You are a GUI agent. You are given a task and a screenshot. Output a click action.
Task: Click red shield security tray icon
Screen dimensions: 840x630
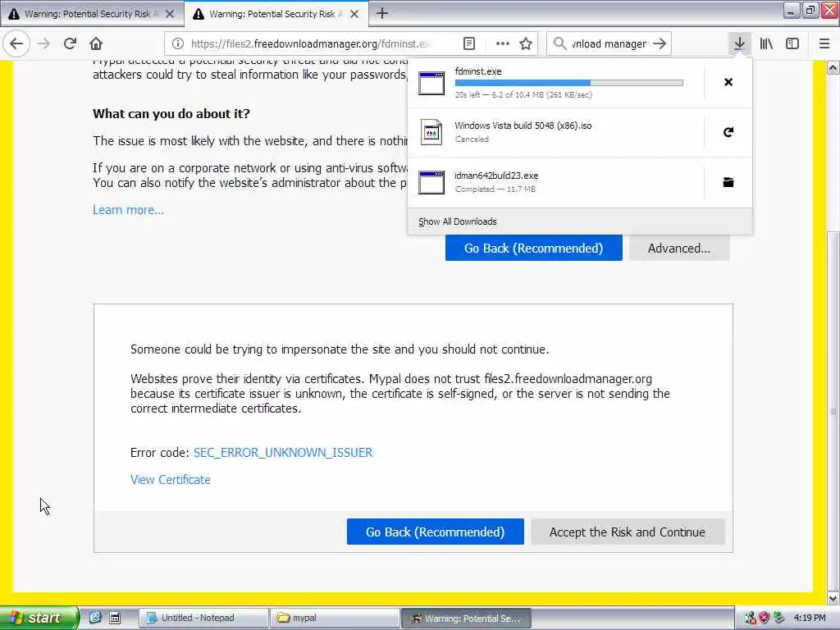pyautogui.click(x=765, y=618)
